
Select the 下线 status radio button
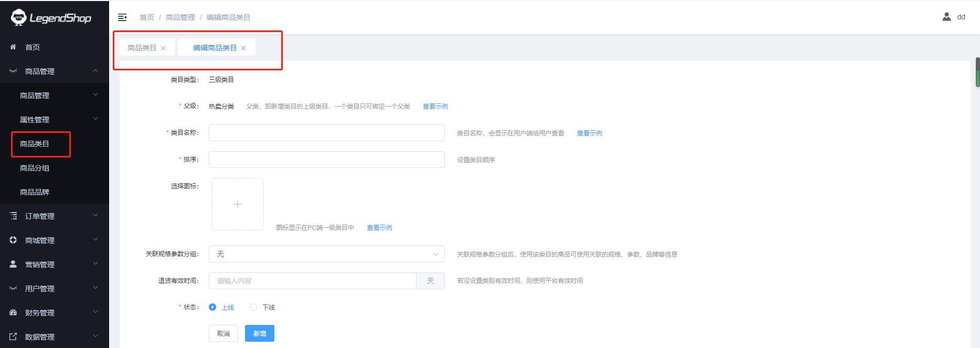(x=253, y=307)
